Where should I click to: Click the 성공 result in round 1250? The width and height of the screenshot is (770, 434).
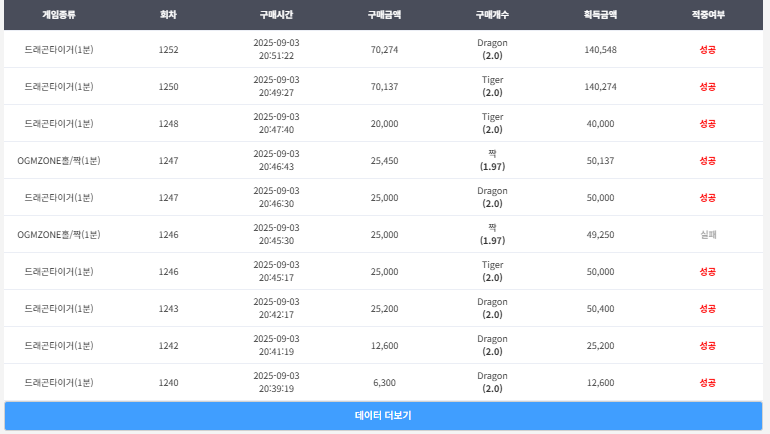[x=708, y=86]
